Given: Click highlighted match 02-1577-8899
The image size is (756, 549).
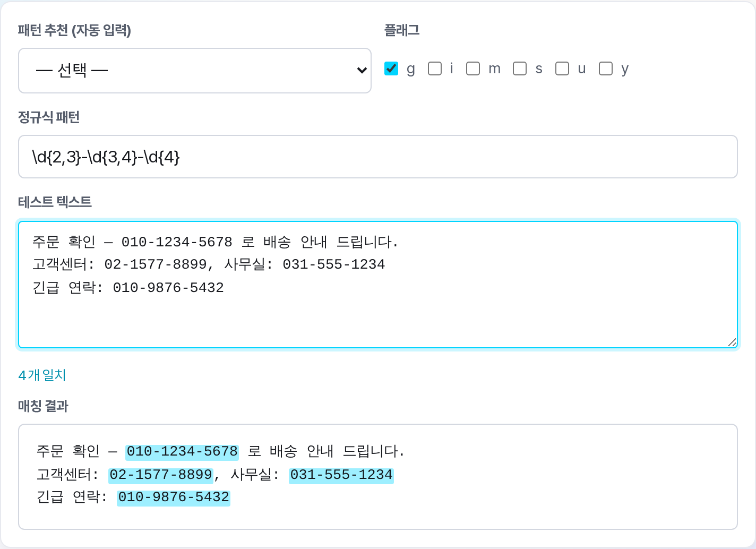Looking at the screenshot, I should coord(161,475).
